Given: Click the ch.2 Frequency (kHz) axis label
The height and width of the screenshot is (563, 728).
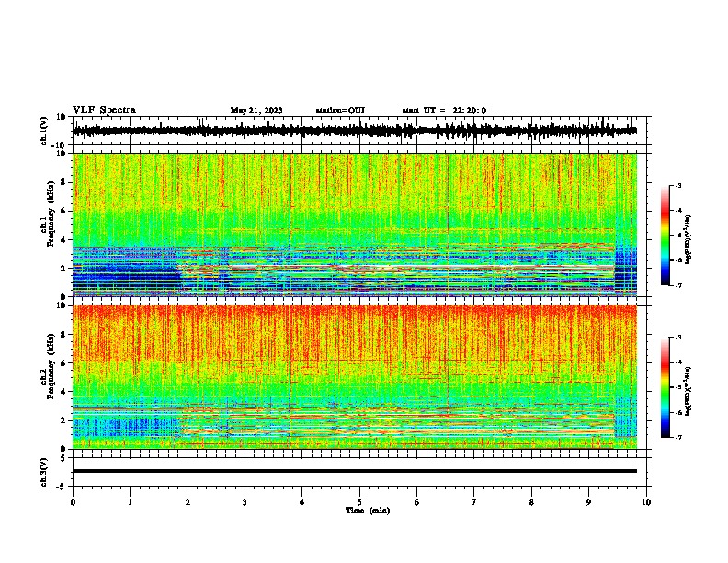Looking at the screenshot, I should tap(48, 366).
